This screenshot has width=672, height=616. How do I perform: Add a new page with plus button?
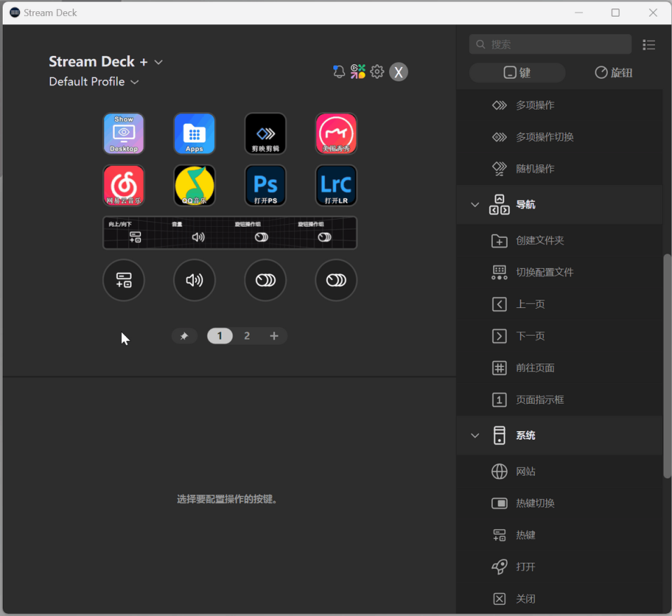pyautogui.click(x=274, y=336)
